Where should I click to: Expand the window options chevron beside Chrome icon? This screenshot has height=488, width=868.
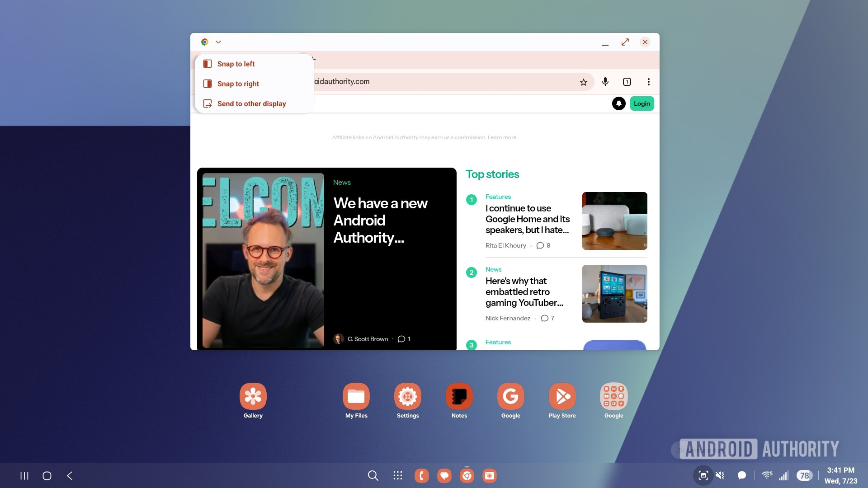pyautogui.click(x=218, y=42)
